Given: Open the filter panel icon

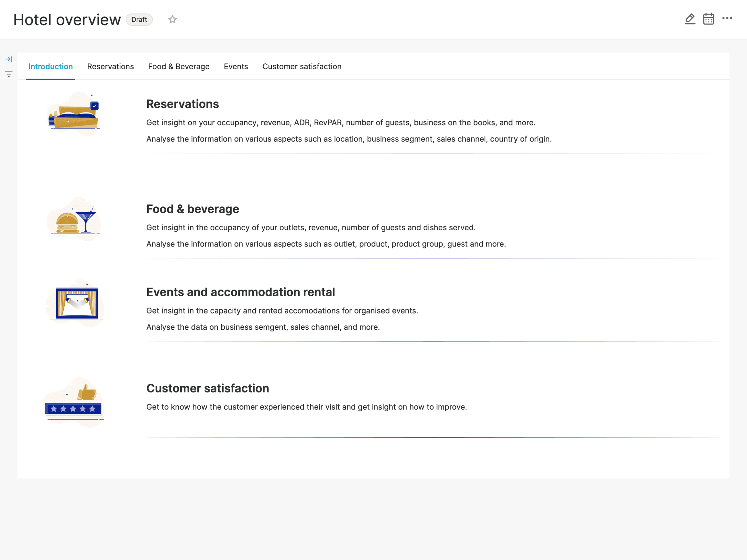Looking at the screenshot, I should [9, 74].
